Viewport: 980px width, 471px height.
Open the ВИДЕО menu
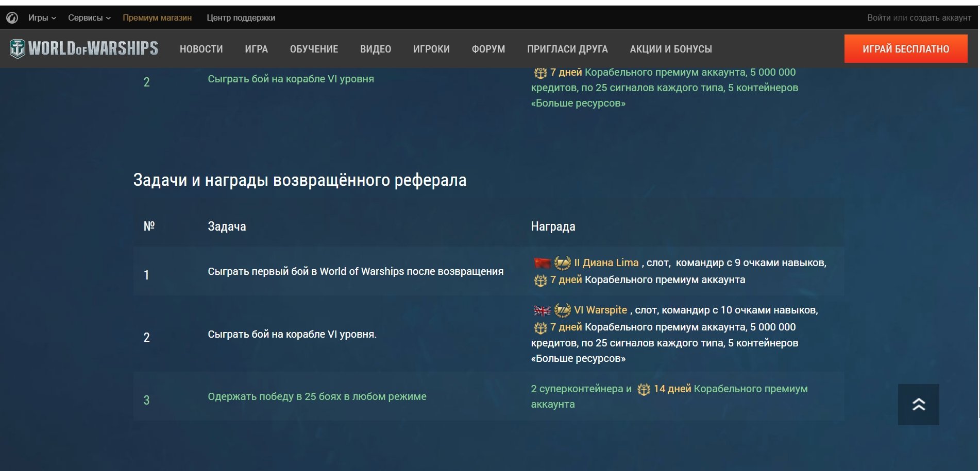(376, 49)
